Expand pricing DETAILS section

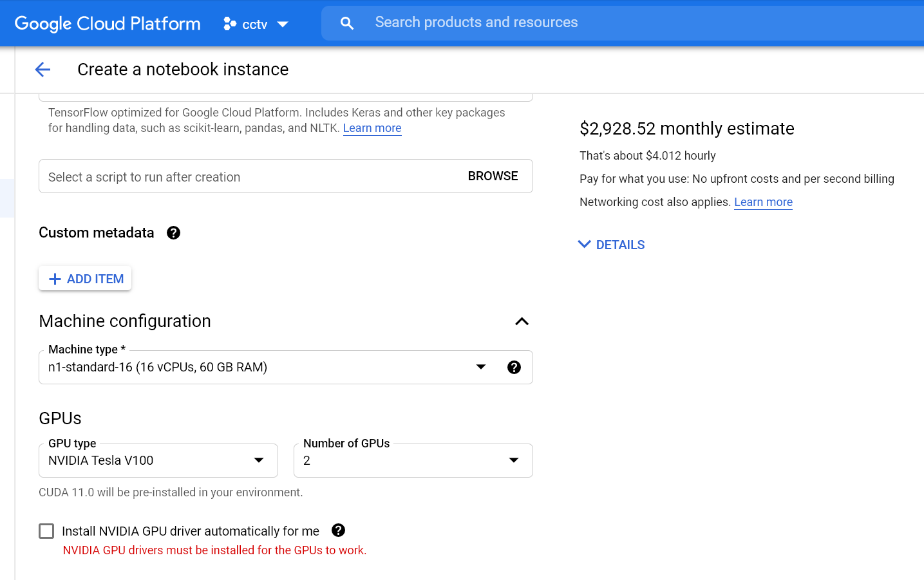pyautogui.click(x=612, y=245)
